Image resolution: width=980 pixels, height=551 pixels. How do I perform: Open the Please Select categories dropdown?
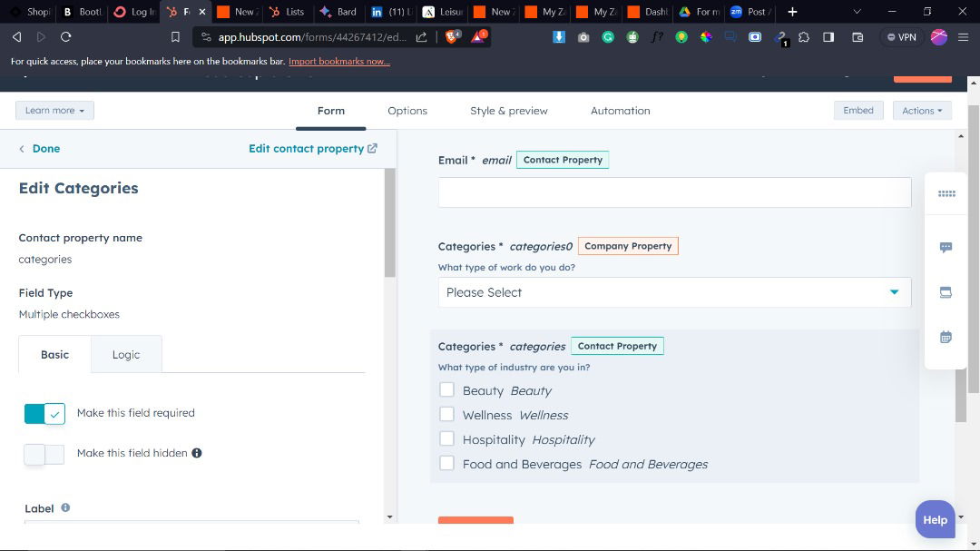point(674,292)
